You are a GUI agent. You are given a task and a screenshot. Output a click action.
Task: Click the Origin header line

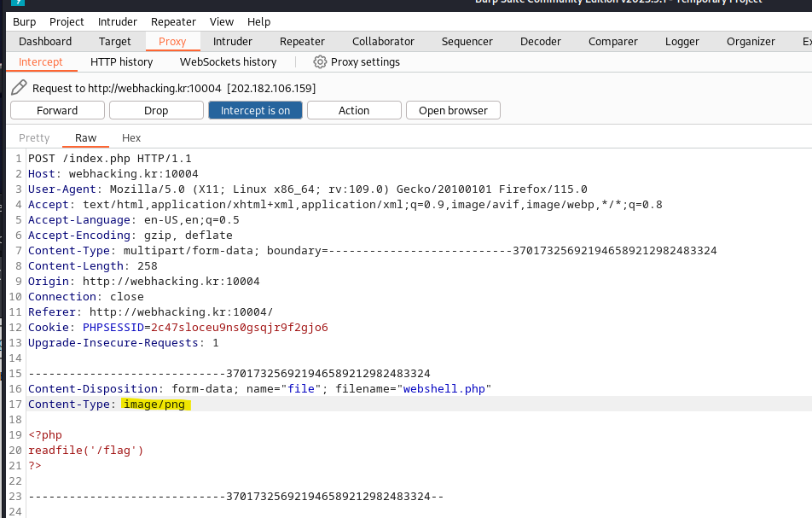click(x=144, y=282)
